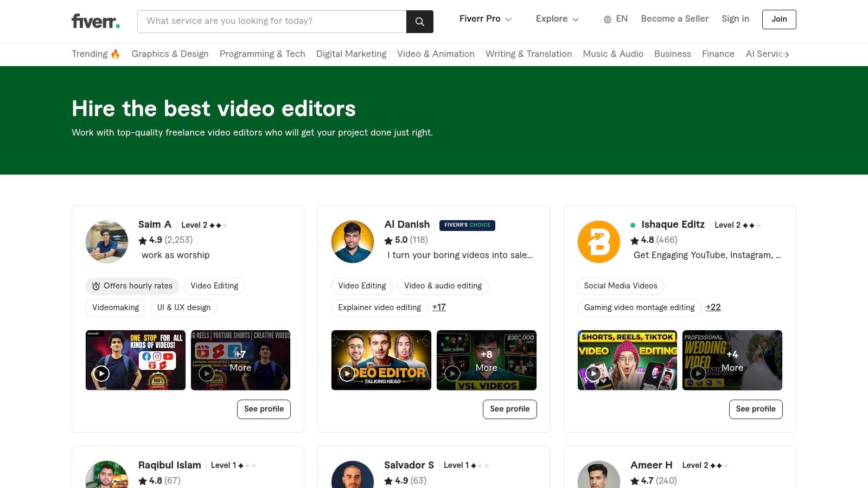Click the star rating on Saim A's card
Image resolution: width=868 pixels, height=488 pixels.
(x=143, y=240)
